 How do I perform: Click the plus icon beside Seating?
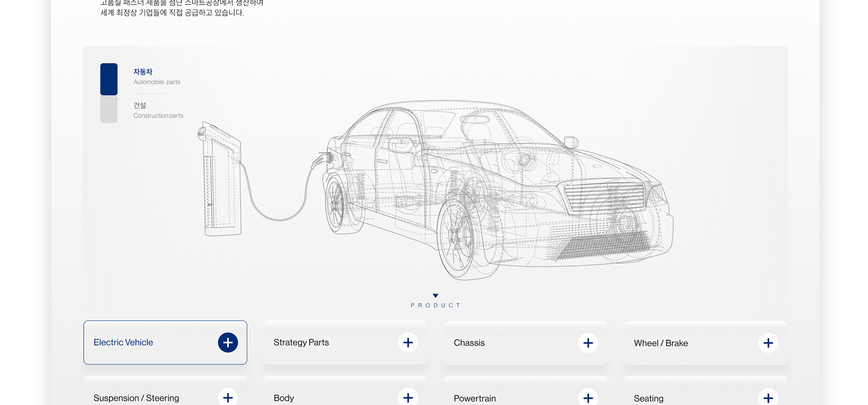768,398
